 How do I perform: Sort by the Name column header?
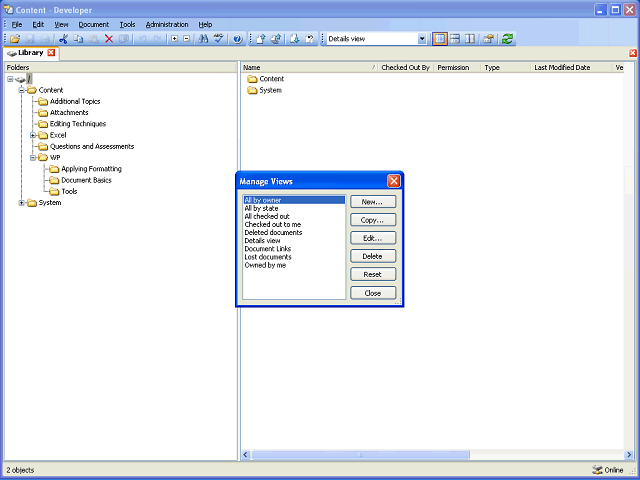[309, 67]
